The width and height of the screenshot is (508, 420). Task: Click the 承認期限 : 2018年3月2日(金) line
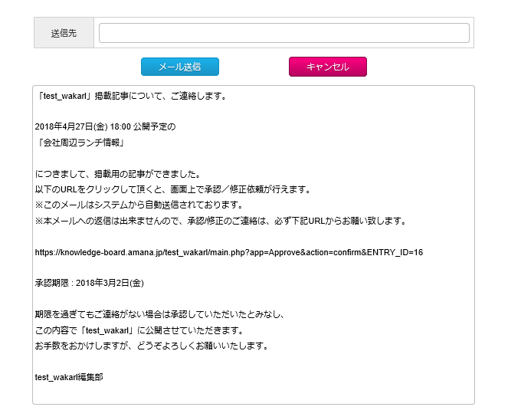[x=90, y=283]
